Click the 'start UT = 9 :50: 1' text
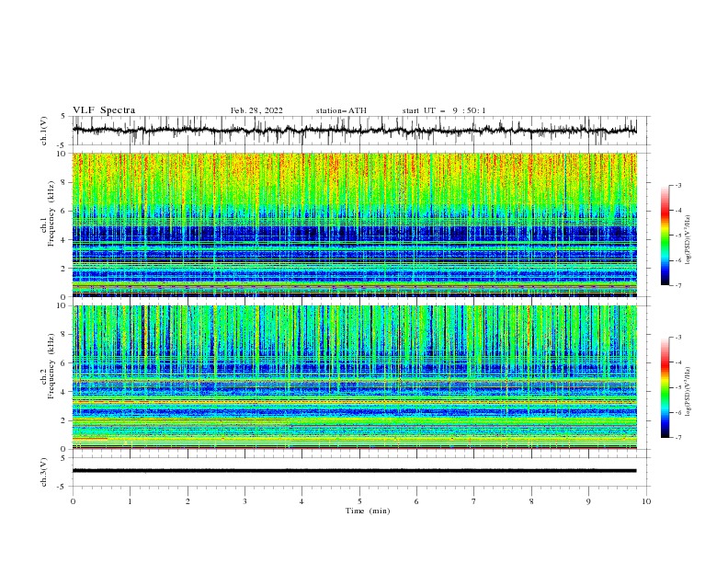This screenshot has height=563, width=728. 444,110
